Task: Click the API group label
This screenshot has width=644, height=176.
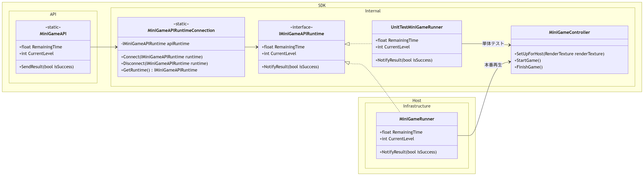Action: point(53,14)
